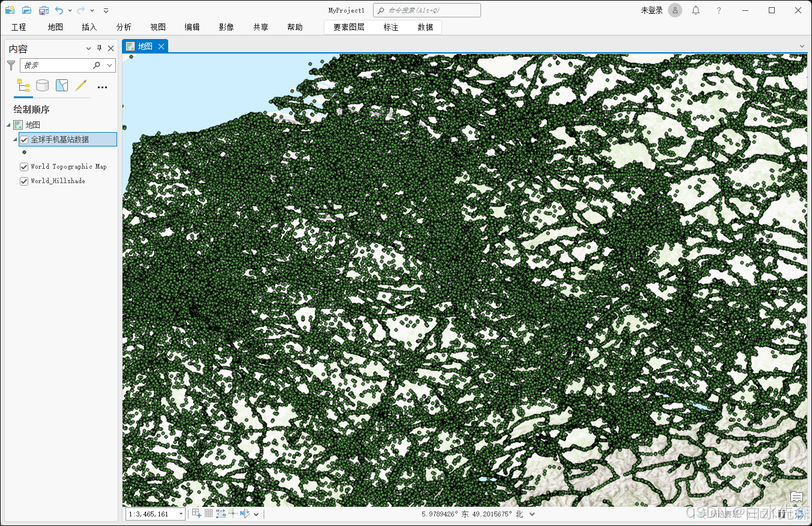Click the Redo arrow icon
Viewport: 812px width, 526px height.
tap(80, 10)
